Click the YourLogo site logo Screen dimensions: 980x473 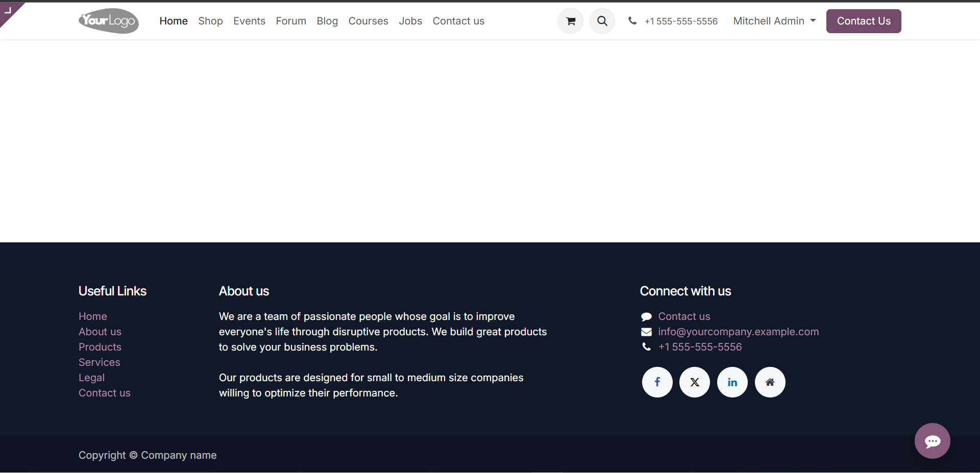(x=109, y=21)
